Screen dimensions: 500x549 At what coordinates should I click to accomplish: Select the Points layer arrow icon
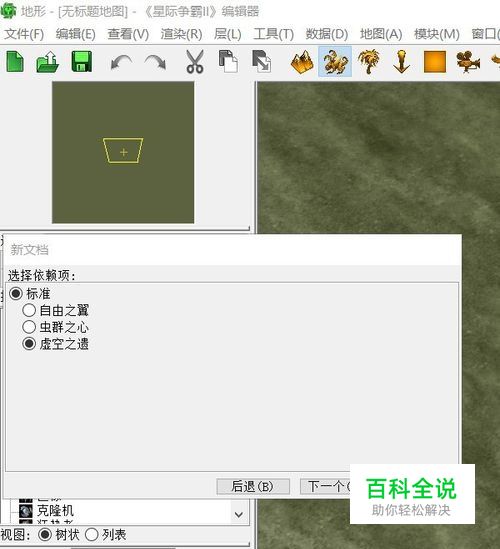coord(401,62)
